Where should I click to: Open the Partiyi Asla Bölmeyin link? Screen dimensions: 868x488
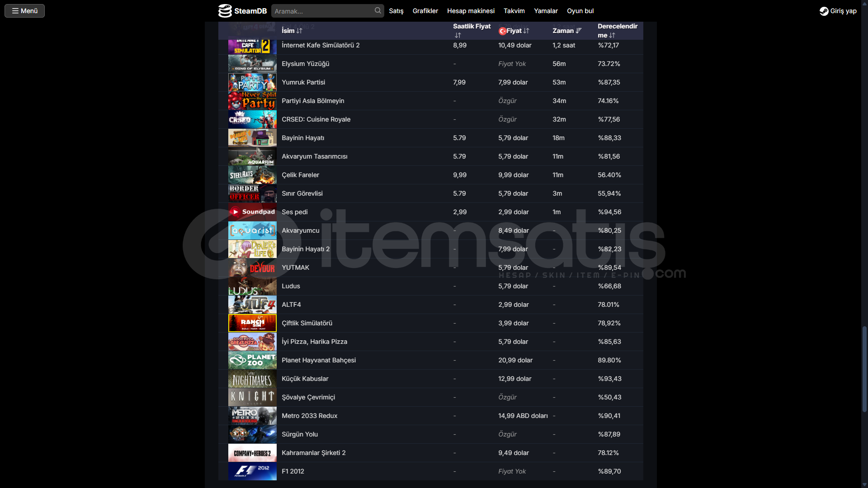[313, 101]
